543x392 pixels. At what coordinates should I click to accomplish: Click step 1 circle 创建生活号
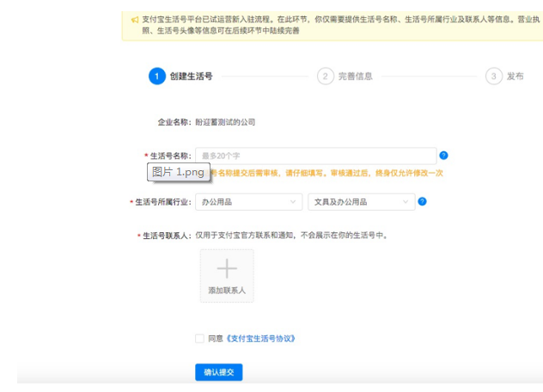point(157,76)
